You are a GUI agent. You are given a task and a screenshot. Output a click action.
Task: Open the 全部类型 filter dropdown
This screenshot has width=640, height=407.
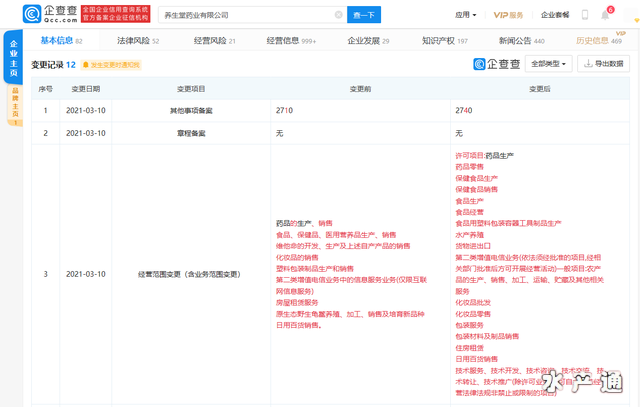coord(548,64)
